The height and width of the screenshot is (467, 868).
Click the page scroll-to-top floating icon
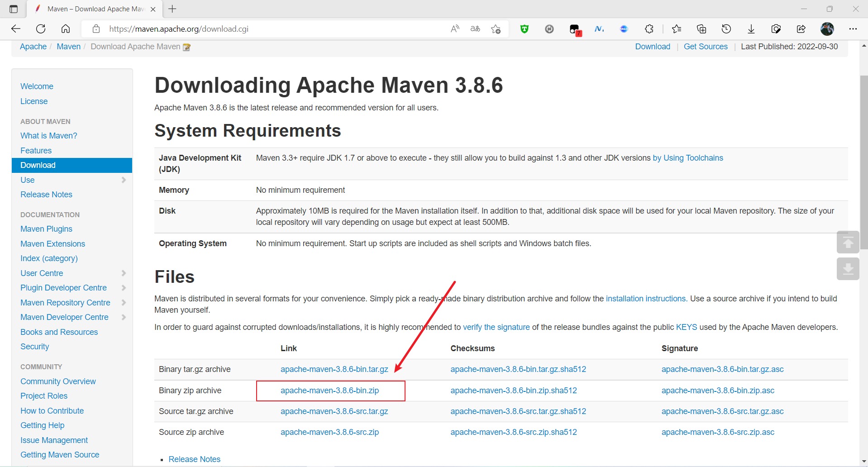(x=848, y=242)
